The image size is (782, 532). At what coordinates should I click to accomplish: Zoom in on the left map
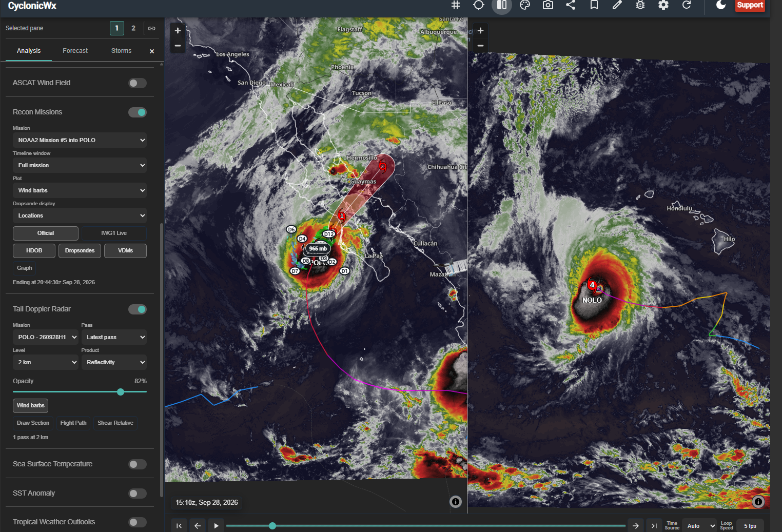click(178, 31)
